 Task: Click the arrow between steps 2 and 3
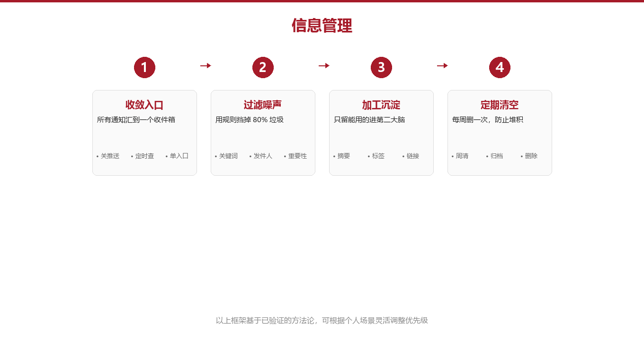[324, 65]
